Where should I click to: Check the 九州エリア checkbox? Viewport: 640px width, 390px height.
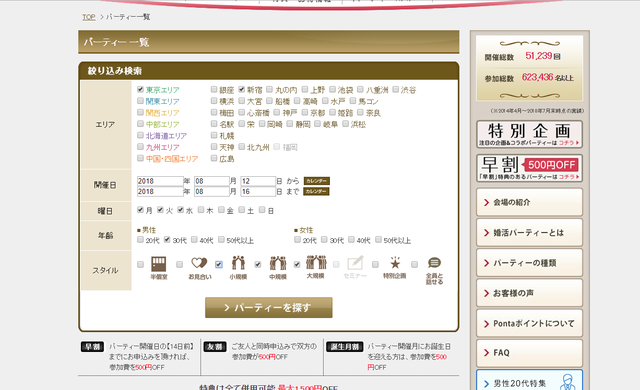tap(140, 146)
